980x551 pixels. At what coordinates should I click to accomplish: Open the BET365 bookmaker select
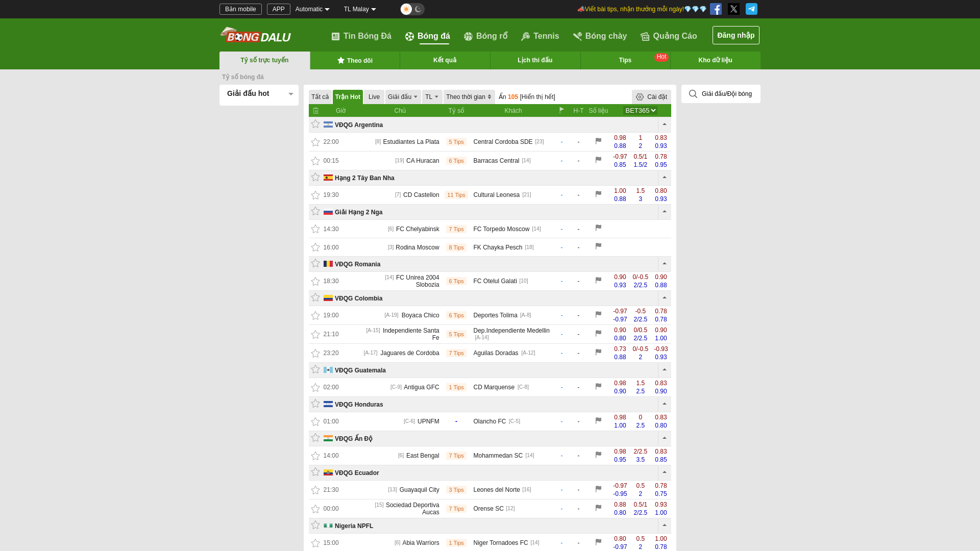coord(641,111)
